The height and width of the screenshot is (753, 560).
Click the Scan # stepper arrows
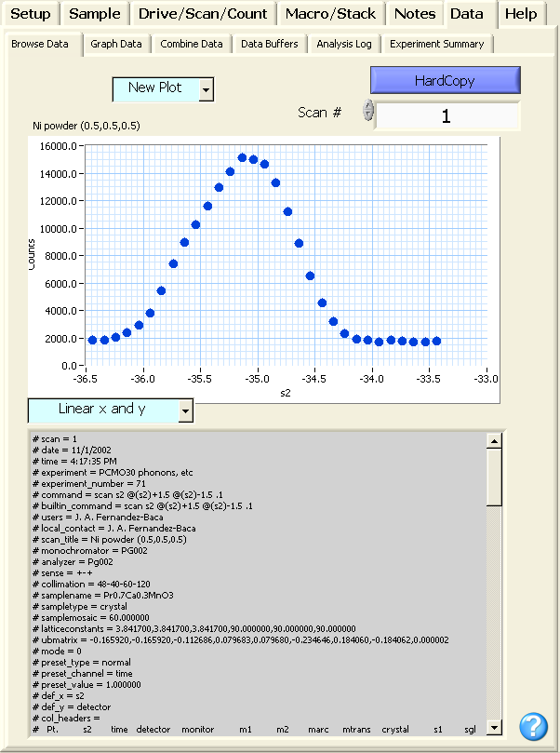point(368,111)
